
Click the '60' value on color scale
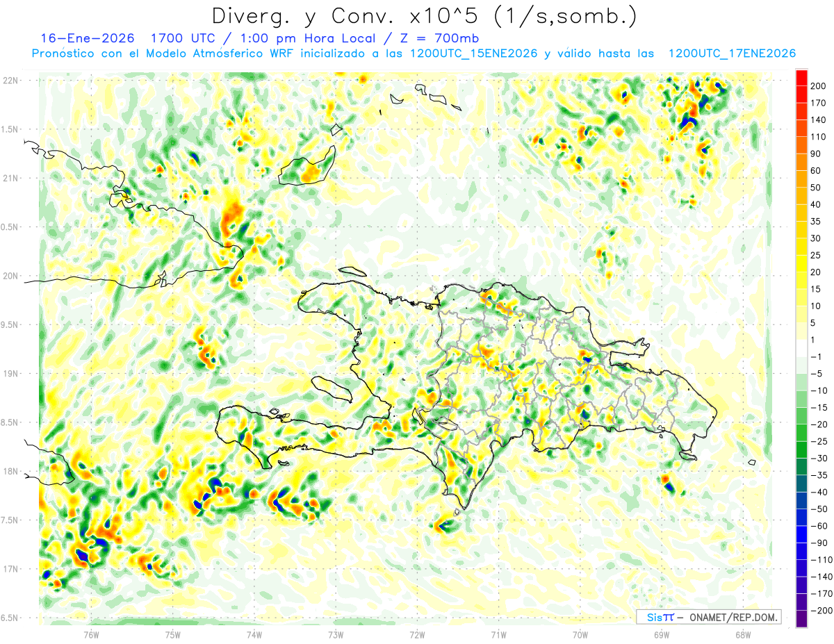816,171
